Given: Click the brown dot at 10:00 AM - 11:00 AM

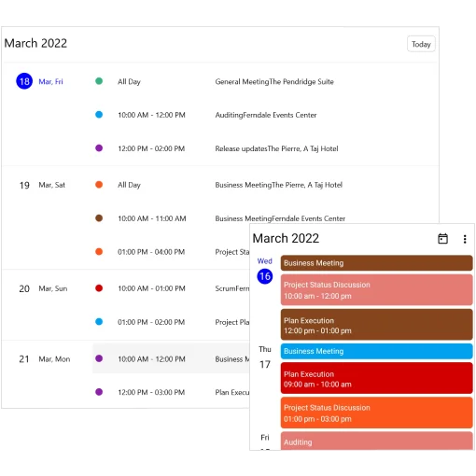Looking at the screenshot, I should click(x=99, y=218).
